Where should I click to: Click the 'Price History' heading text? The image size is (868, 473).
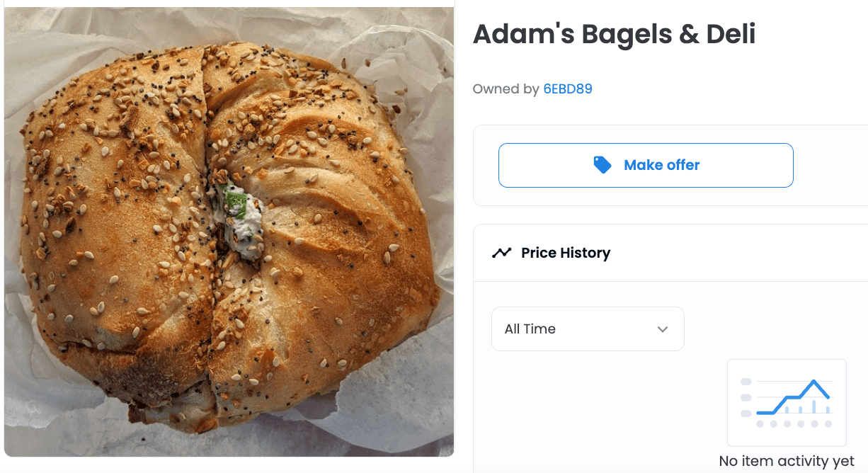click(x=566, y=253)
